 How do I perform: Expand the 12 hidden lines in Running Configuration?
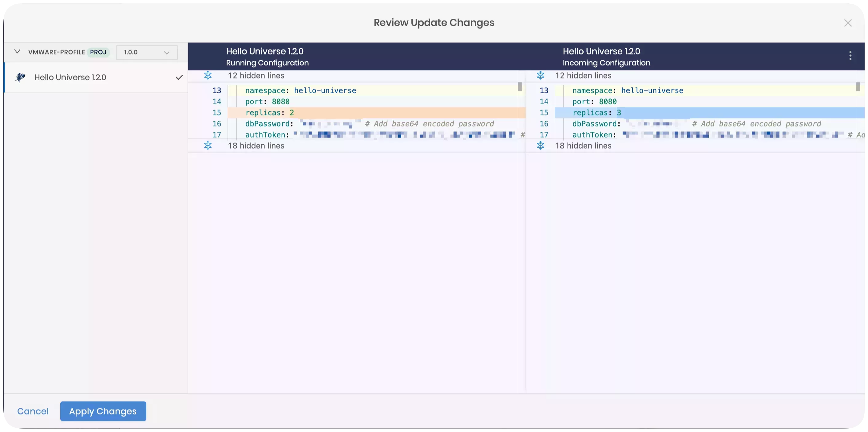point(256,75)
